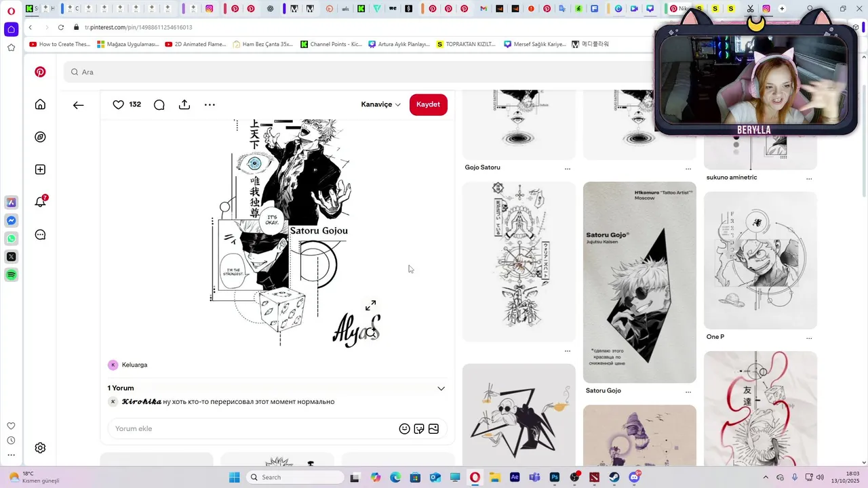Click the Windows taskbar Search box
This screenshot has width=868, height=488.
click(295, 477)
